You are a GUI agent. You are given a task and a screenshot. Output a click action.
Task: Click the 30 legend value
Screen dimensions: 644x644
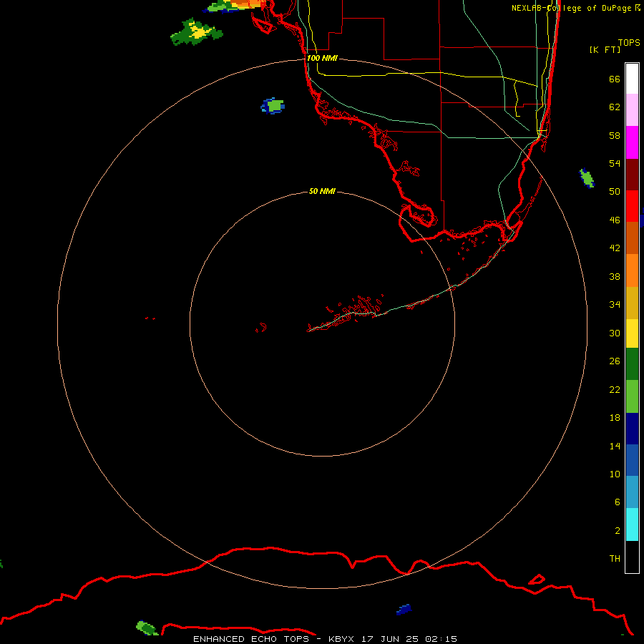click(x=615, y=333)
